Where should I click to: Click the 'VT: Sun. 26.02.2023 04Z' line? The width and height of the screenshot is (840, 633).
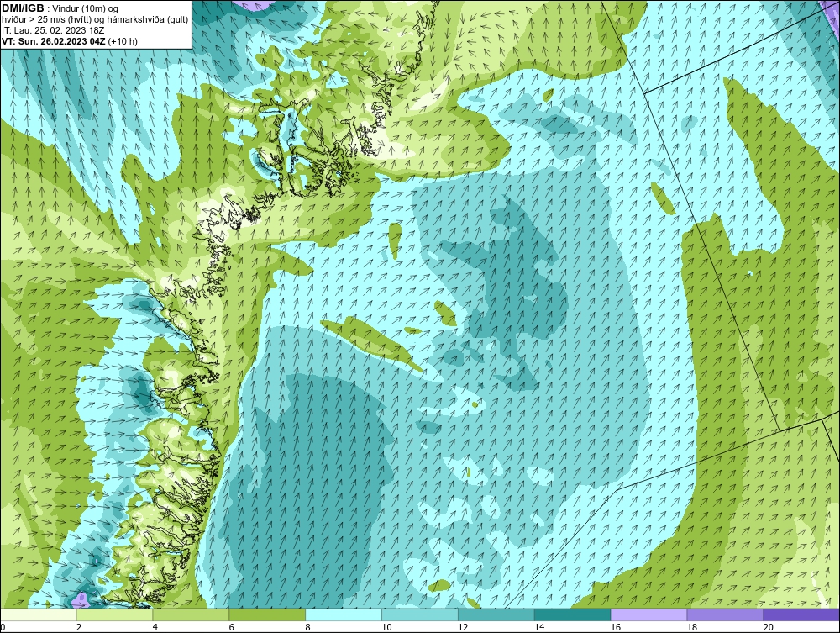click(54, 41)
